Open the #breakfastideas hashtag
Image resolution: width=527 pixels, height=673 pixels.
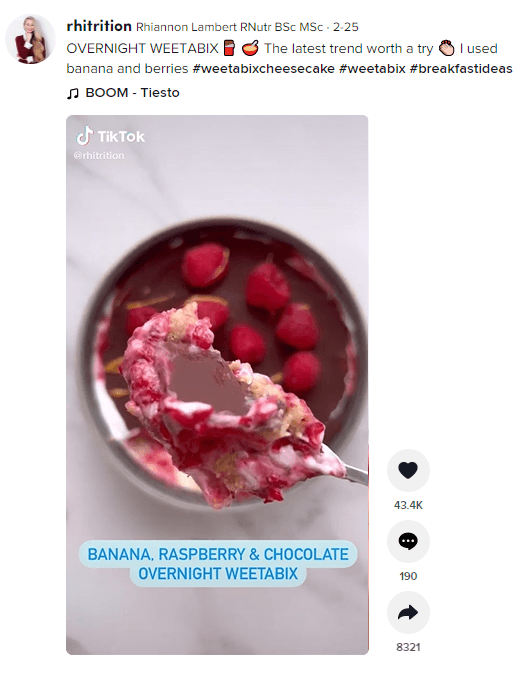pos(461,69)
